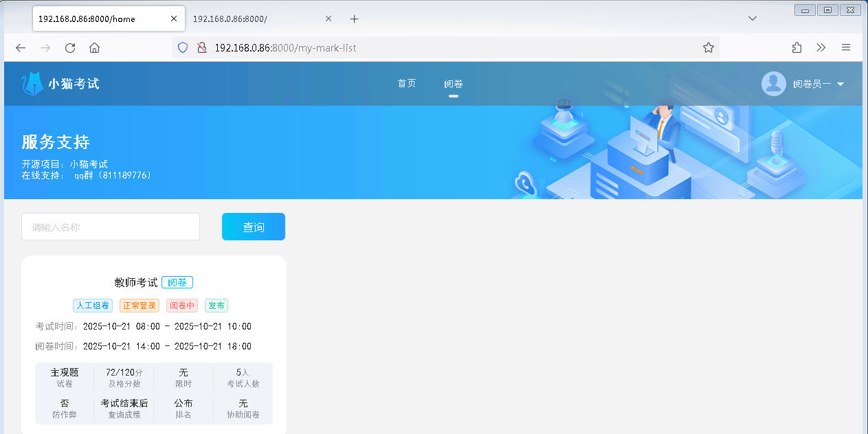Select the 首页 navigation item
The height and width of the screenshot is (434, 868).
pos(406,84)
